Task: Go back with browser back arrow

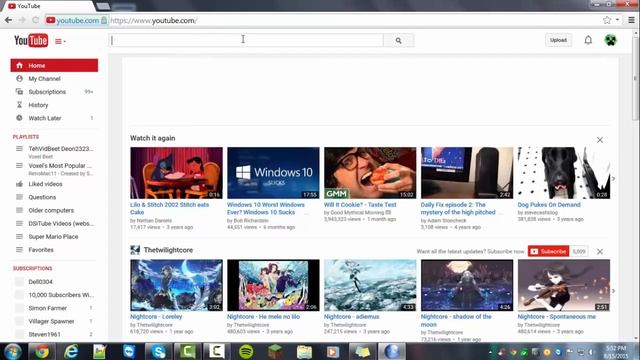Action: (x=9, y=20)
